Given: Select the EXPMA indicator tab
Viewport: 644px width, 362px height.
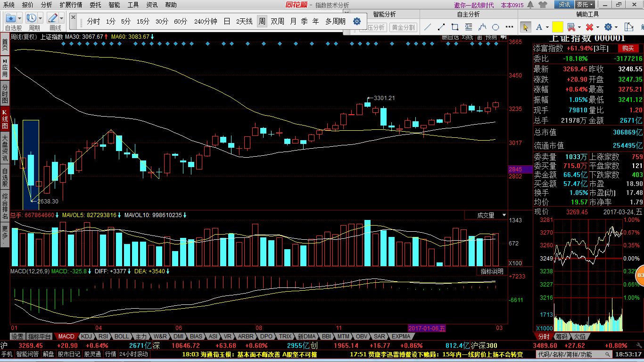Looking at the screenshot, I should click(x=401, y=337).
